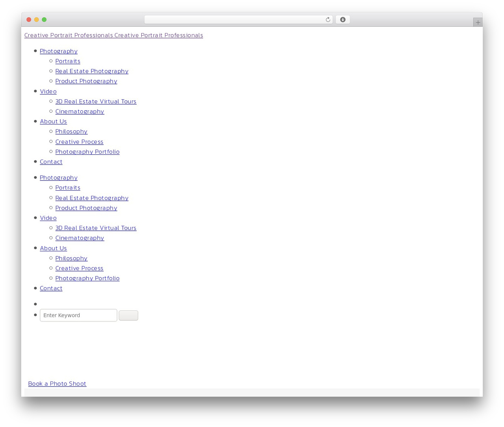Open Real Estate Photography in the lower list

(x=92, y=198)
